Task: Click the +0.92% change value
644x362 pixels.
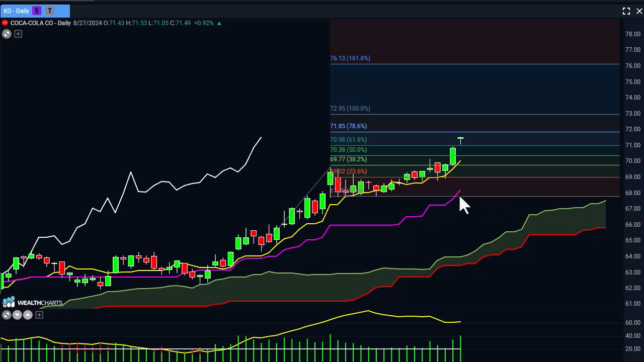Action: tap(204, 23)
